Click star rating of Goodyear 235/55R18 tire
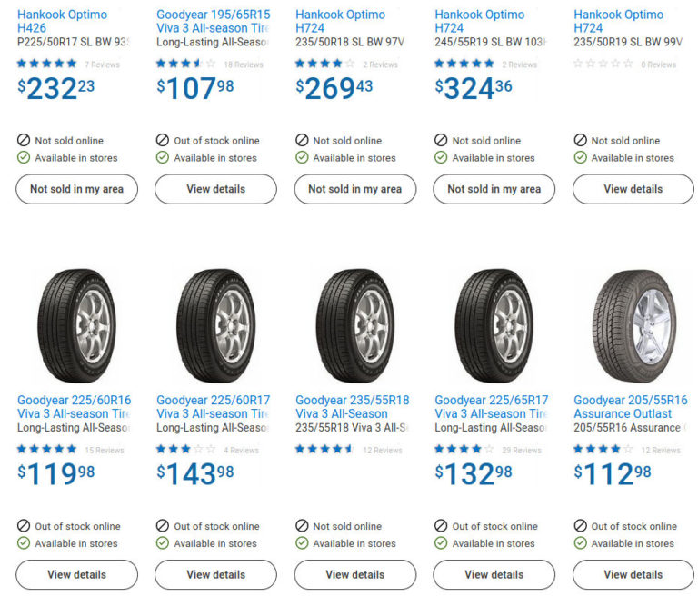This screenshot has height=616, width=698. [x=325, y=449]
